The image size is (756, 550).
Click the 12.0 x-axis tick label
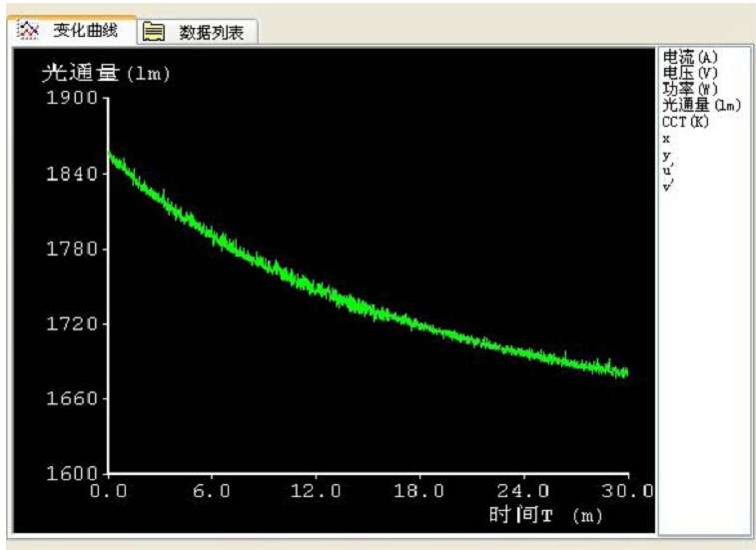[x=316, y=492]
